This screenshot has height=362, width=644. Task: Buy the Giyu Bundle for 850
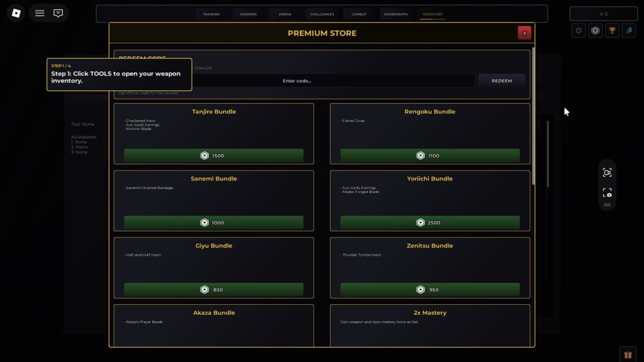(x=213, y=290)
